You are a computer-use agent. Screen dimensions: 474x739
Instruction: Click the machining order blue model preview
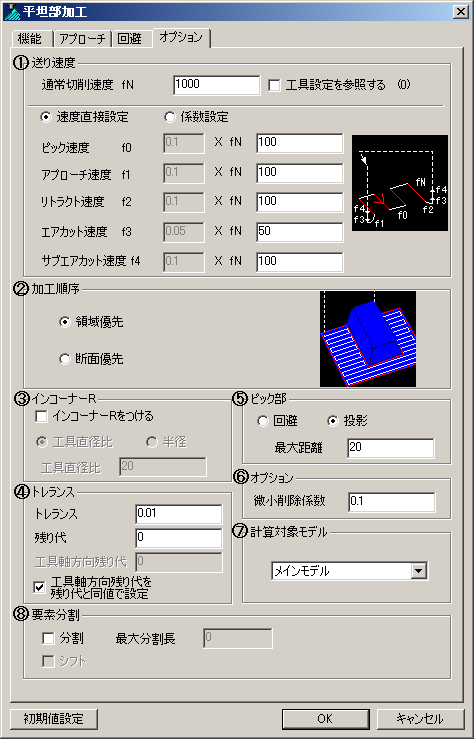[368, 339]
